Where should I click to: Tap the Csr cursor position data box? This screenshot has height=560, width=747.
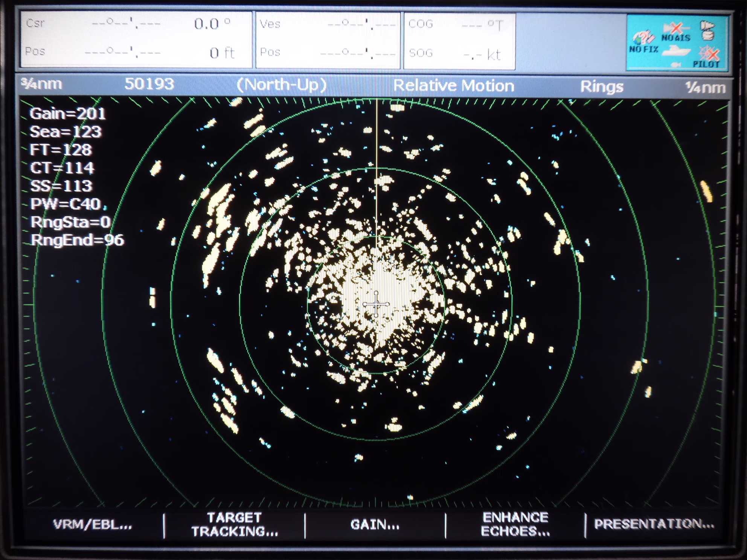pos(136,39)
